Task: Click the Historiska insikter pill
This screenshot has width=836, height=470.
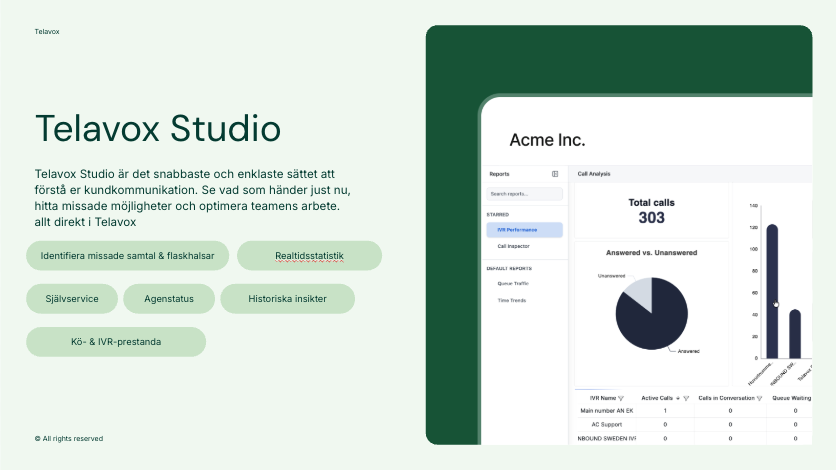Action: click(x=287, y=299)
